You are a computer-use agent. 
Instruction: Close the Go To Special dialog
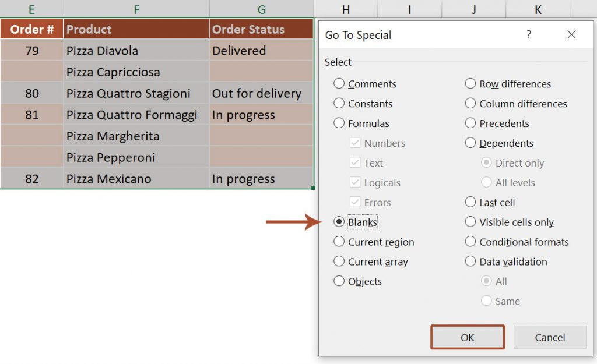(571, 35)
